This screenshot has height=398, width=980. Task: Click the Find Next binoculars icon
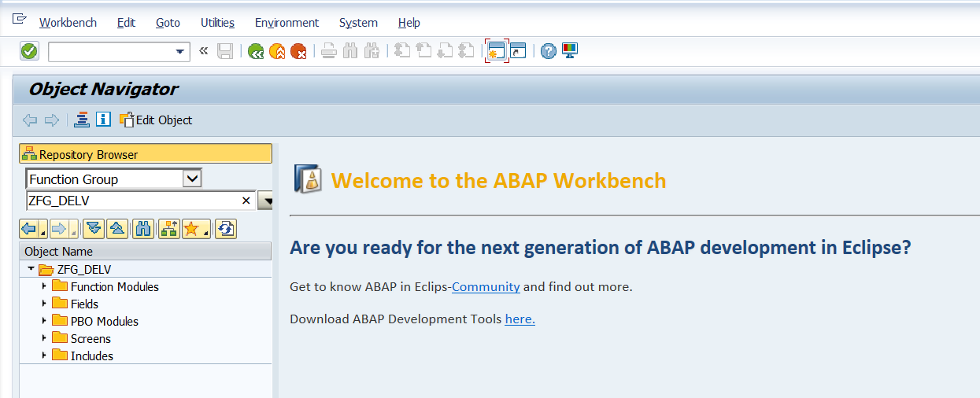(x=372, y=51)
